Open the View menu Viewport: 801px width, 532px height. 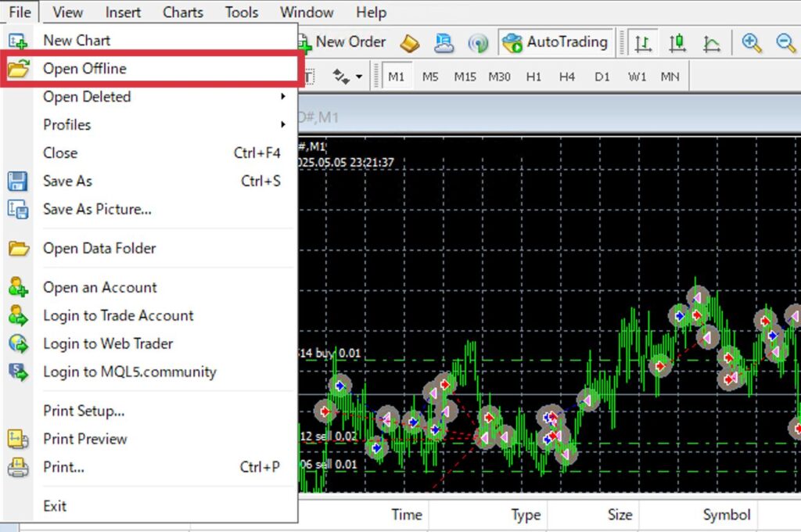pyautogui.click(x=67, y=12)
